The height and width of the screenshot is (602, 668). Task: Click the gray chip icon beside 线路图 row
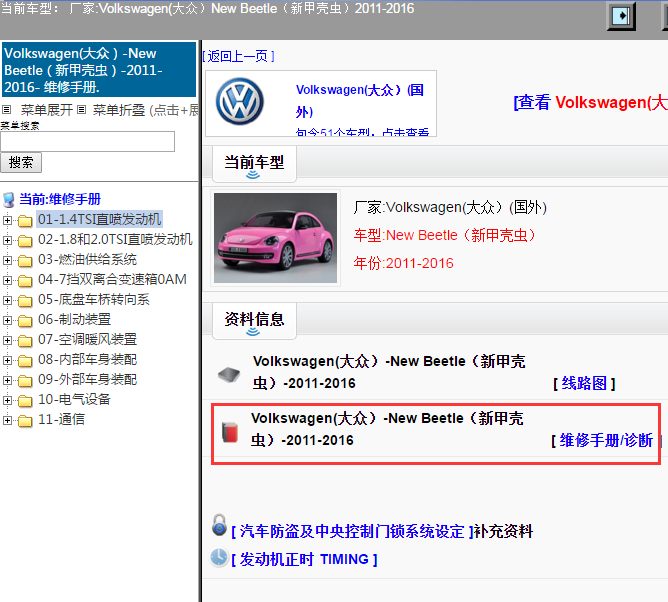tap(229, 375)
